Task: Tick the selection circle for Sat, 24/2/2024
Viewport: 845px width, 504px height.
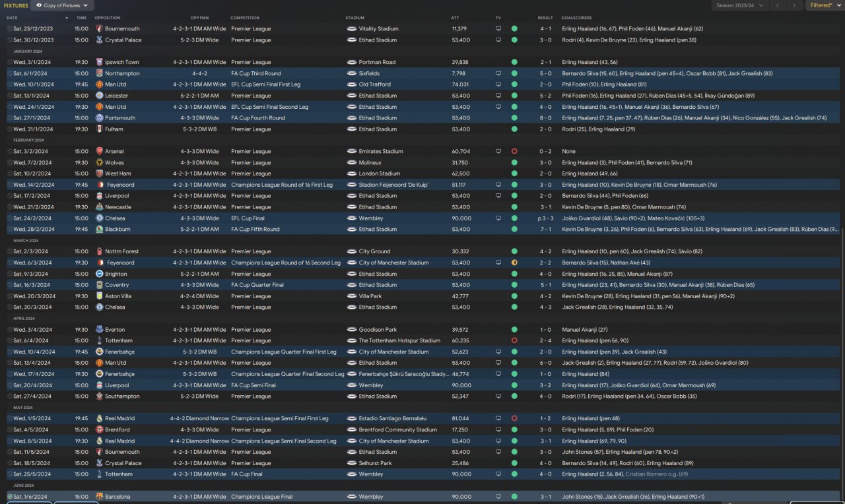Action: pyautogui.click(x=10, y=218)
